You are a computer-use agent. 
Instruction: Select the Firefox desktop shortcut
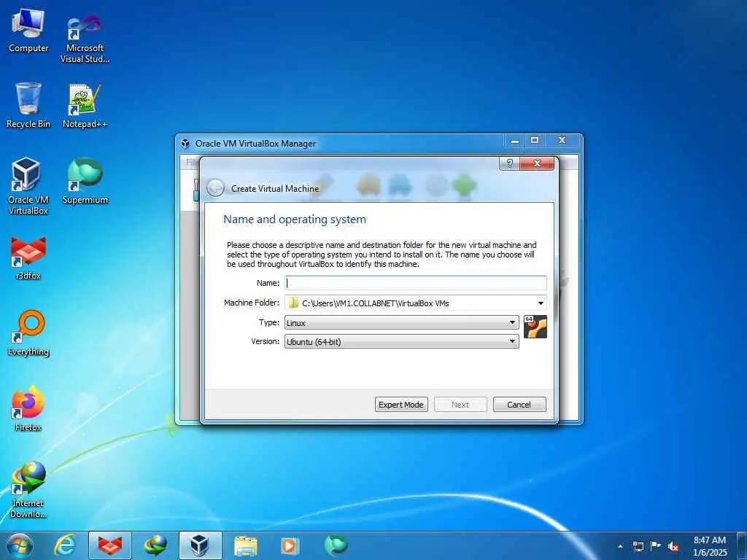tap(28, 408)
